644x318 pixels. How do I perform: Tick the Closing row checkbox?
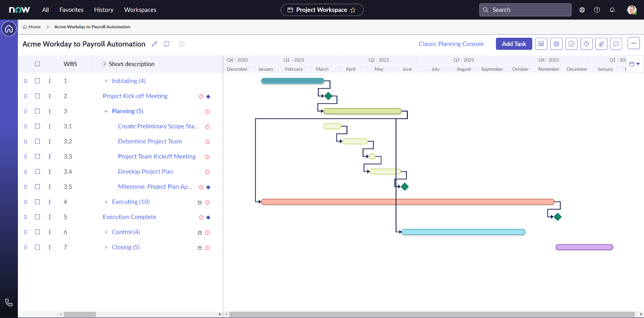(37, 247)
